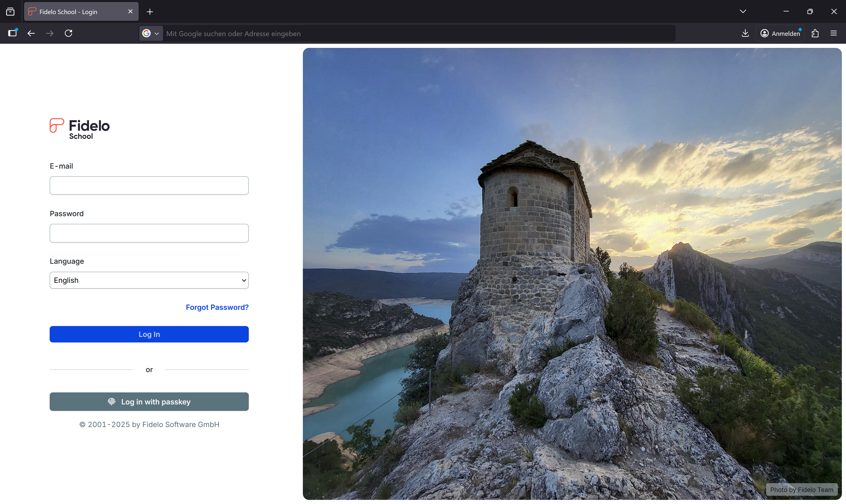Open the browser downloads panel
Image resolution: width=846 pixels, height=504 pixels.
(x=745, y=33)
